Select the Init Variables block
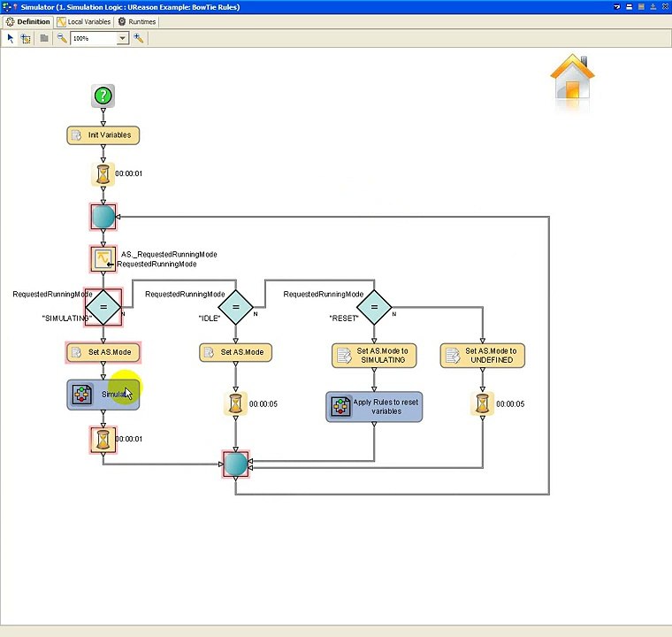This screenshot has height=637, width=672. pyautogui.click(x=103, y=135)
